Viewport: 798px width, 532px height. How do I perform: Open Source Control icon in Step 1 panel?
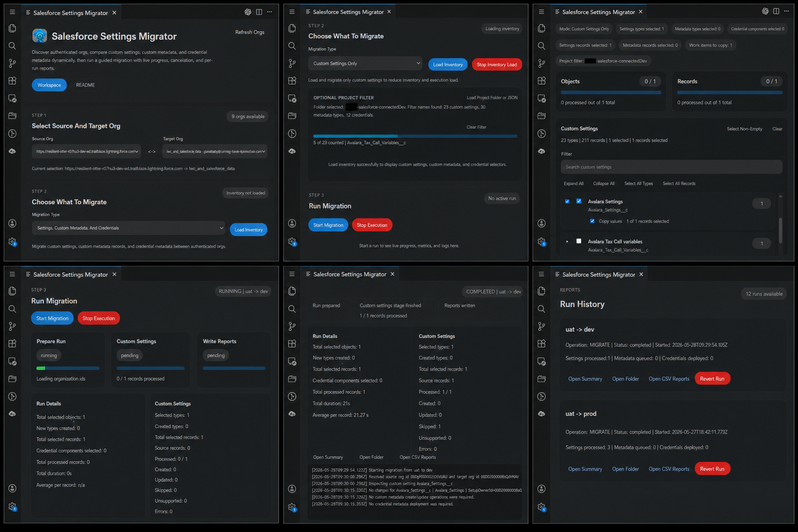12,63
